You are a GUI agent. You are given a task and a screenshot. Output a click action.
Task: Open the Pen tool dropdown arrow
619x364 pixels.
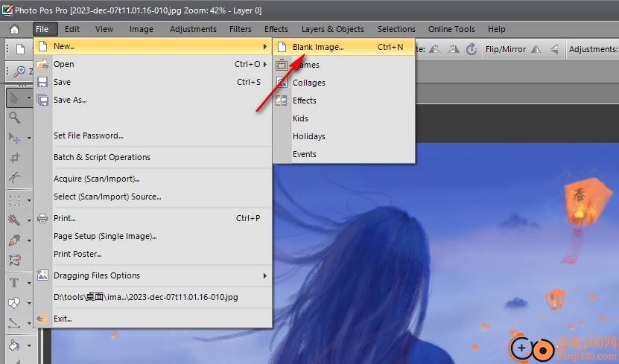(x=29, y=240)
